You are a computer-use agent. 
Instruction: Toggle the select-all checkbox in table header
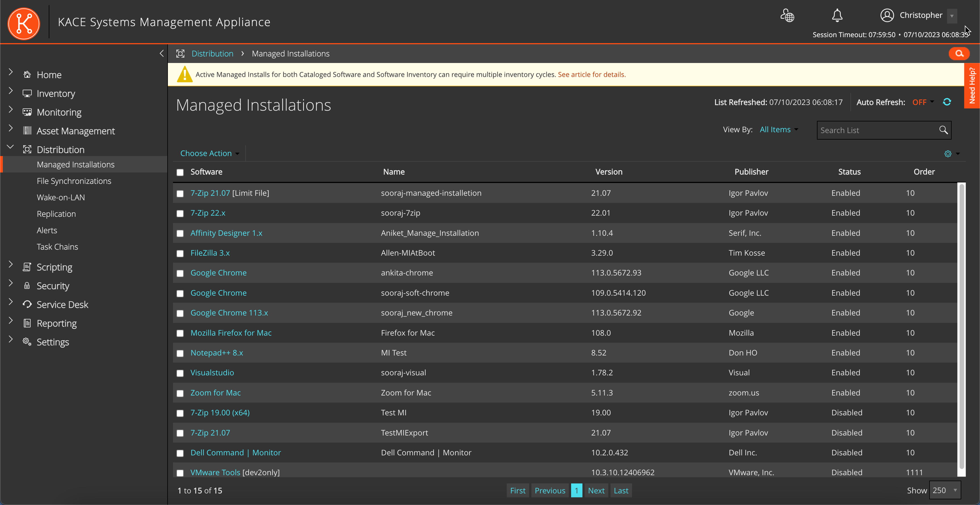coord(180,172)
